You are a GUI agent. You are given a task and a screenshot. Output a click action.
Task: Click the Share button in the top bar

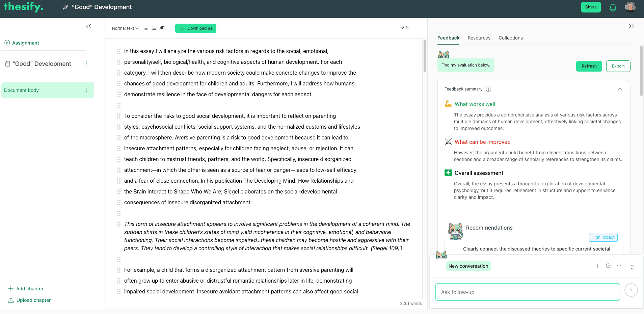[x=591, y=7]
